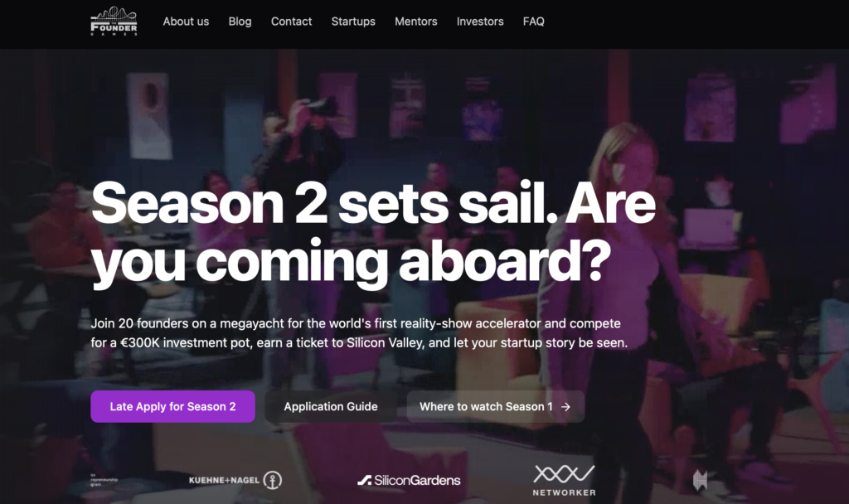Open the FAQ page

point(533,22)
